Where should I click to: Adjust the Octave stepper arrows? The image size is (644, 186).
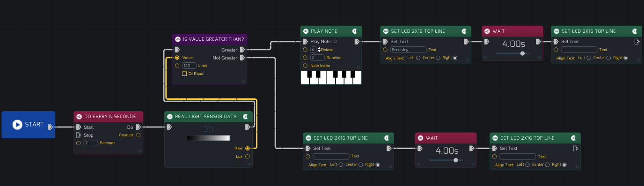coord(319,50)
